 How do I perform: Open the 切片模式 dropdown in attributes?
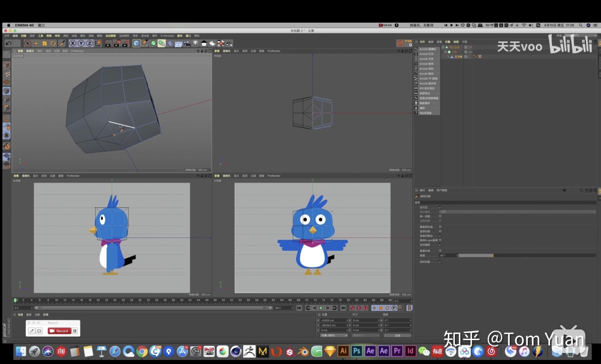pyautogui.click(x=517, y=212)
